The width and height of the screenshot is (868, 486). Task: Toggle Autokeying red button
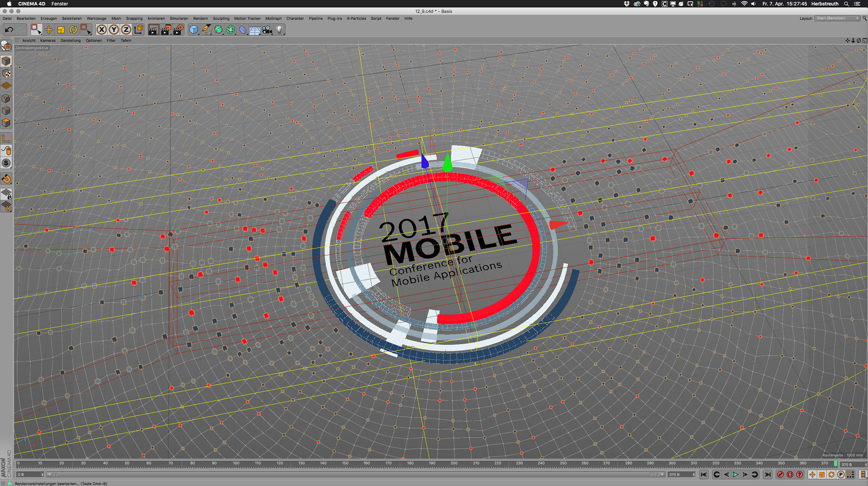click(x=790, y=475)
